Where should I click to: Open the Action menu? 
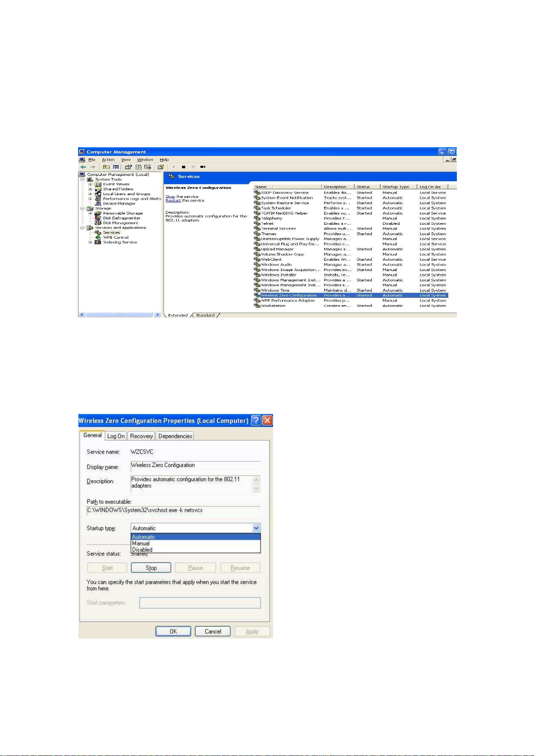(x=108, y=160)
